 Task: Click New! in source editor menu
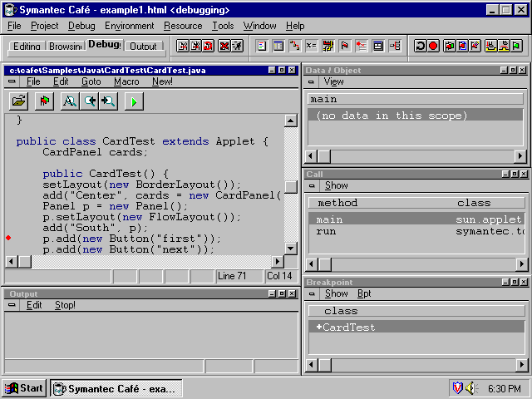point(162,81)
